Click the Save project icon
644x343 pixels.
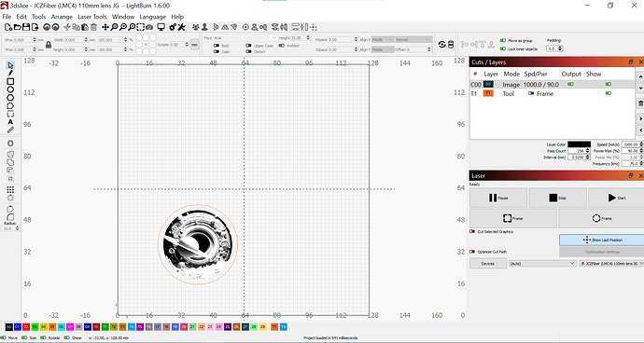[25, 27]
